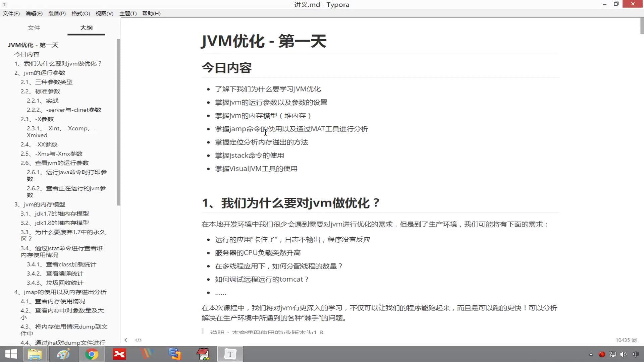Open File Explorer from taskbar
Screen dimensions: 644x362
[35, 354]
